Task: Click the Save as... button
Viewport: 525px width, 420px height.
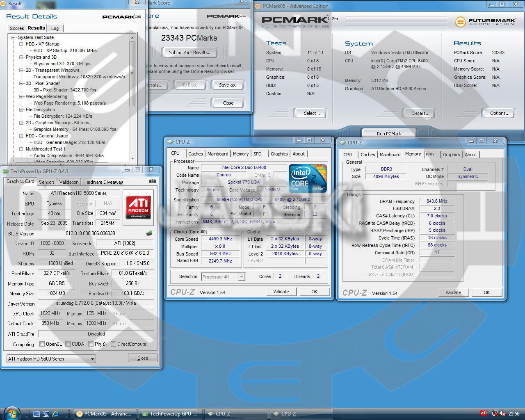Action: coord(228,85)
